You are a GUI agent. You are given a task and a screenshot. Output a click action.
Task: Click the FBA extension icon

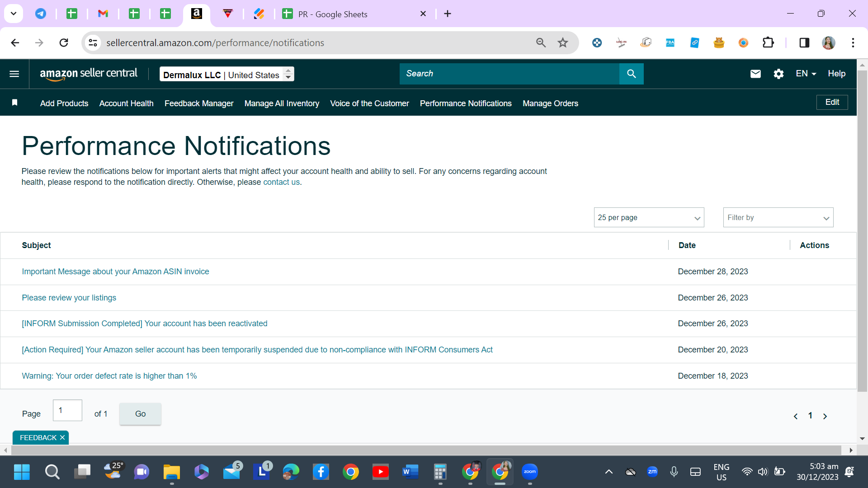coord(670,42)
